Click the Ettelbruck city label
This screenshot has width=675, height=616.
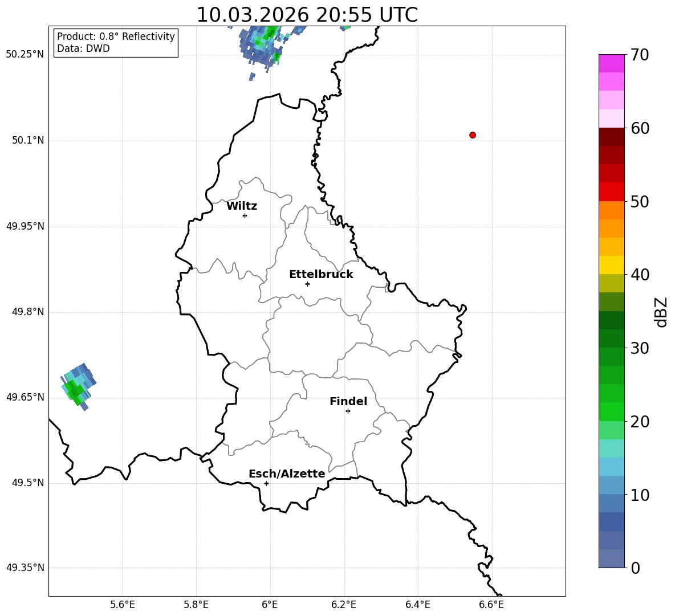pos(321,275)
